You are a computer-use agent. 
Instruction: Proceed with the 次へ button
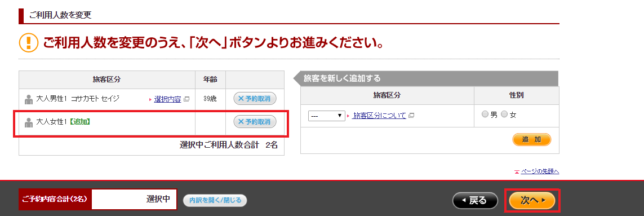532,201
